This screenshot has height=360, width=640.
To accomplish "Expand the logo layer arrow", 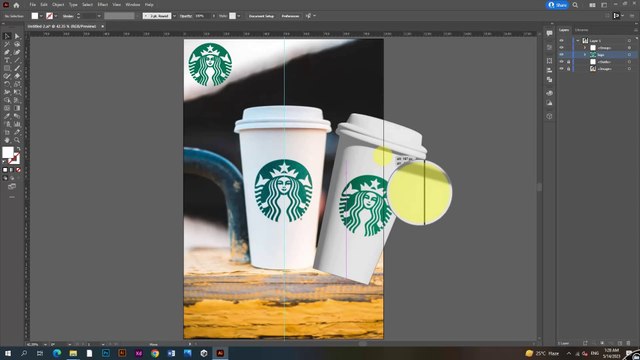I will tap(584, 55).
